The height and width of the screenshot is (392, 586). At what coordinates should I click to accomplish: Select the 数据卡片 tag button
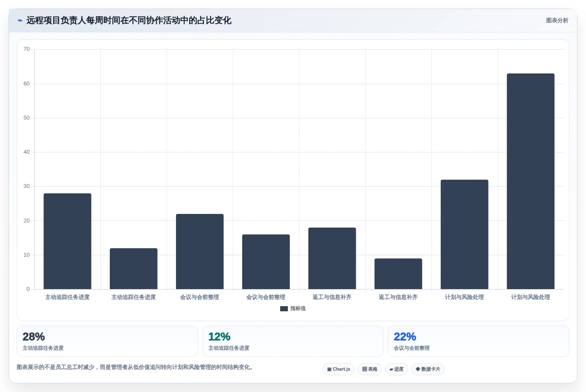tap(428, 369)
